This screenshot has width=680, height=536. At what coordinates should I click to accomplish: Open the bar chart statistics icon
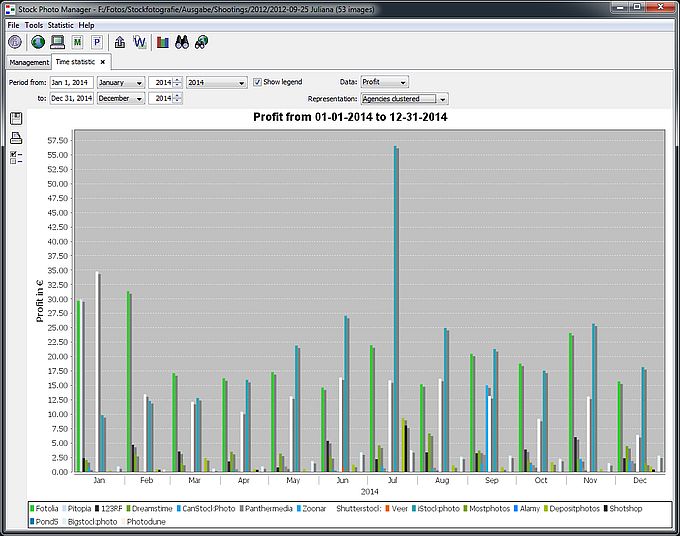[163, 42]
